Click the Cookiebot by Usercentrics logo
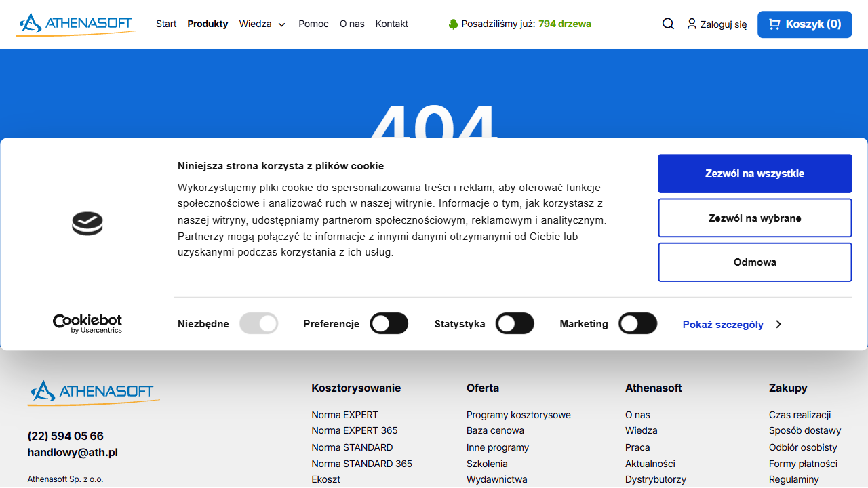Image resolution: width=868 pixels, height=488 pixels. (87, 323)
